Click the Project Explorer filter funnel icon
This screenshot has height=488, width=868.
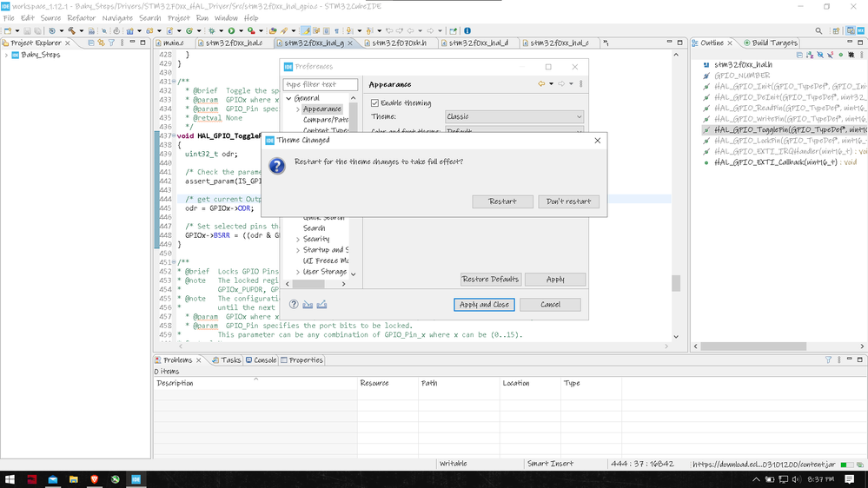pyautogui.click(x=111, y=43)
